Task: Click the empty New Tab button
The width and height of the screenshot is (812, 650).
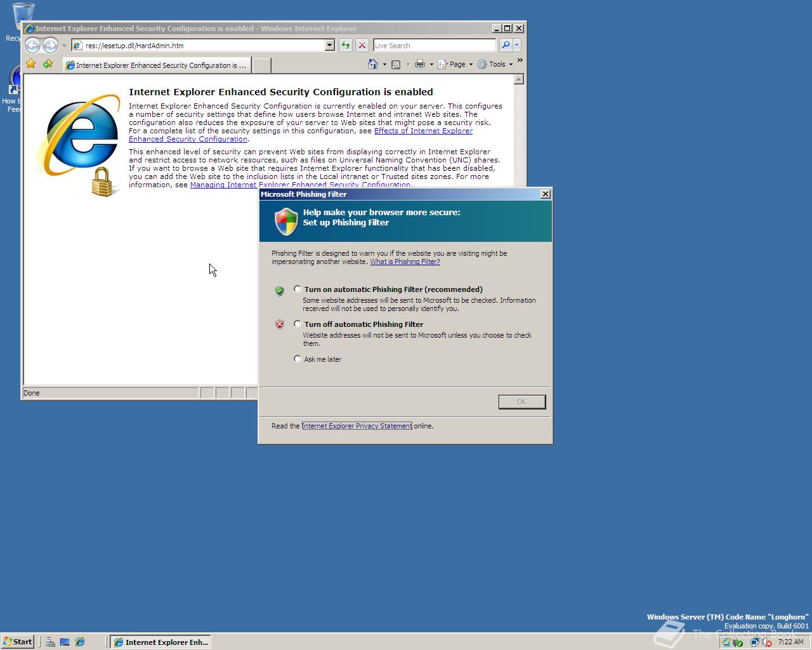Action: pos(261,65)
